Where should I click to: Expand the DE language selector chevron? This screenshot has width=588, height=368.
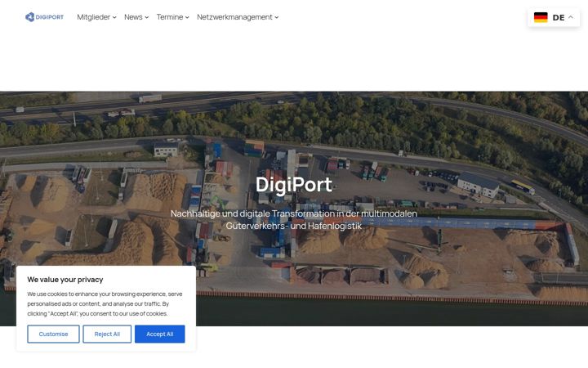pyautogui.click(x=570, y=17)
